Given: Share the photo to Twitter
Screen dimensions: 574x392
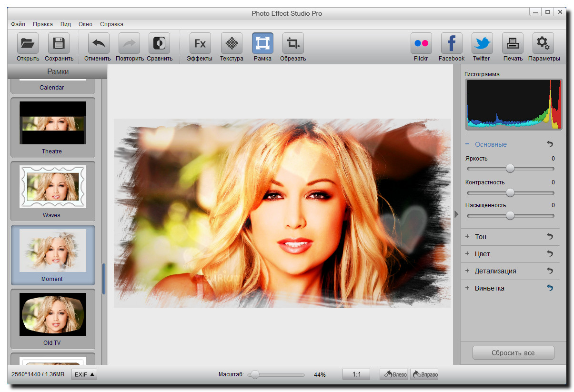Looking at the screenshot, I should 482,44.
